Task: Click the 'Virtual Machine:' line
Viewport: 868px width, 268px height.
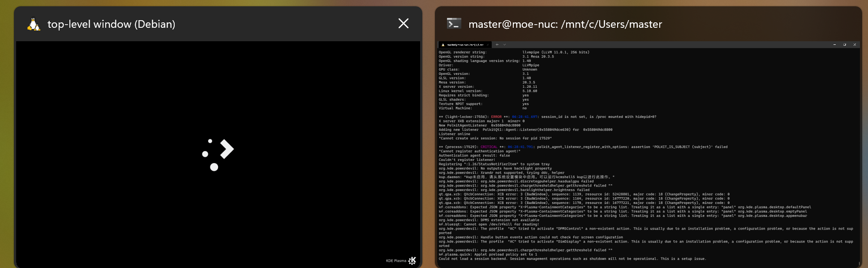Action: [x=455, y=108]
